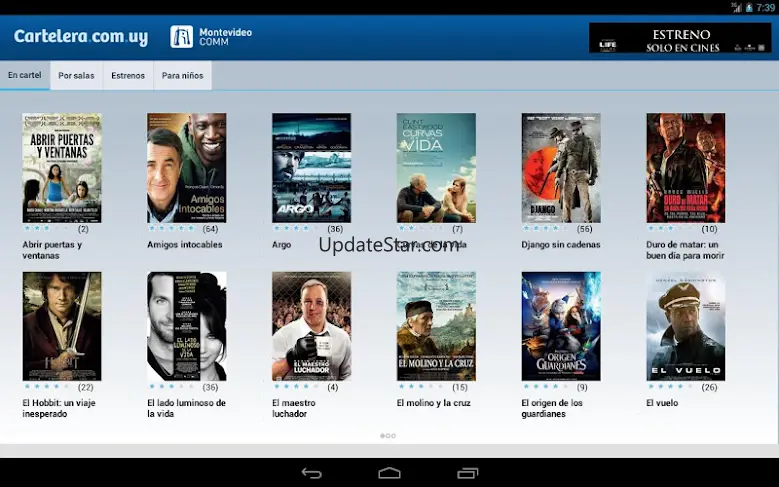Tap the Estreno Solo en Cines banner
Image resolution: width=779 pixels, height=487 pixels.
(679, 38)
